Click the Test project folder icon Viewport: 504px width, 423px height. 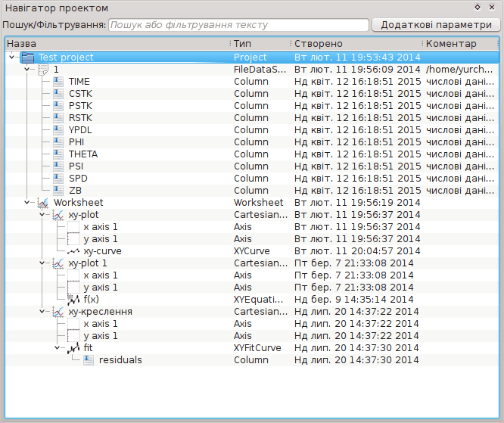(x=28, y=58)
